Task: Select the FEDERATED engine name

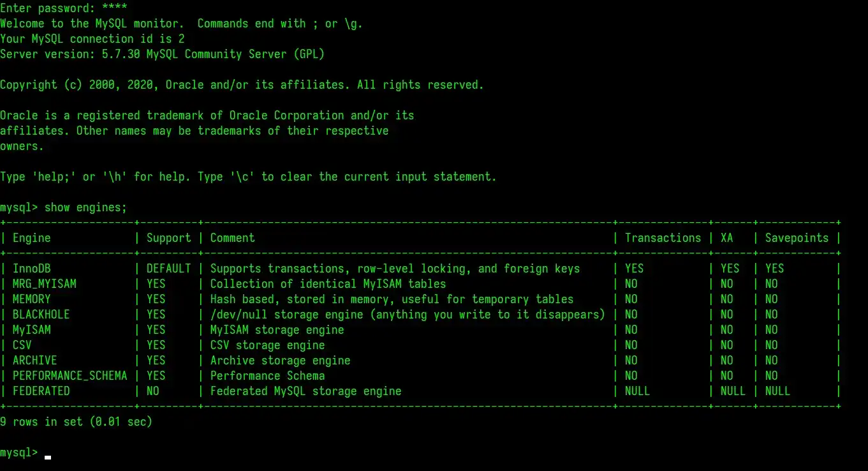Action: pos(41,391)
